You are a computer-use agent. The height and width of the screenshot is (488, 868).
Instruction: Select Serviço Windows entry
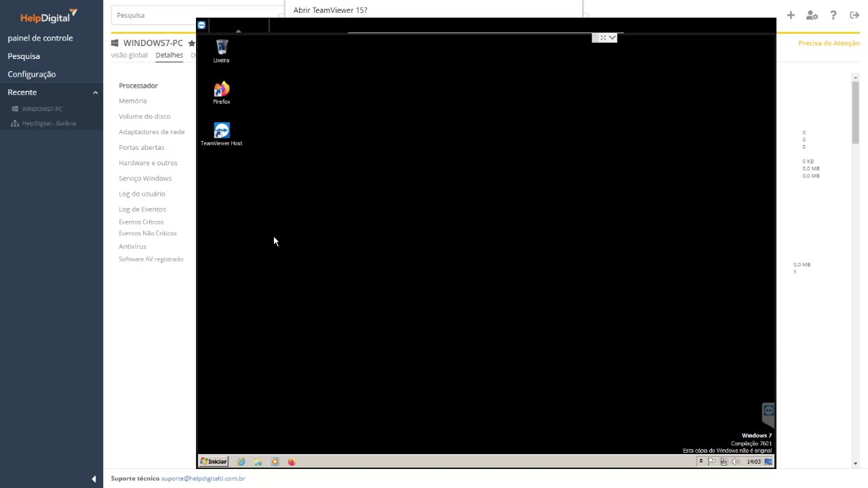coord(145,178)
